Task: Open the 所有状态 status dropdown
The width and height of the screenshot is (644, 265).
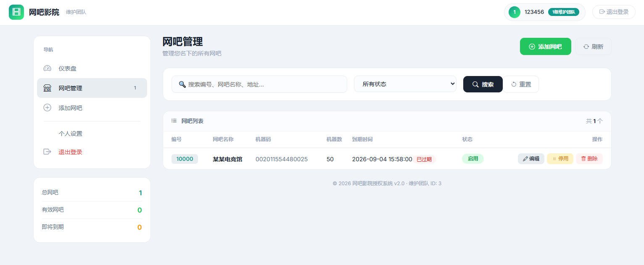Action: pos(405,84)
